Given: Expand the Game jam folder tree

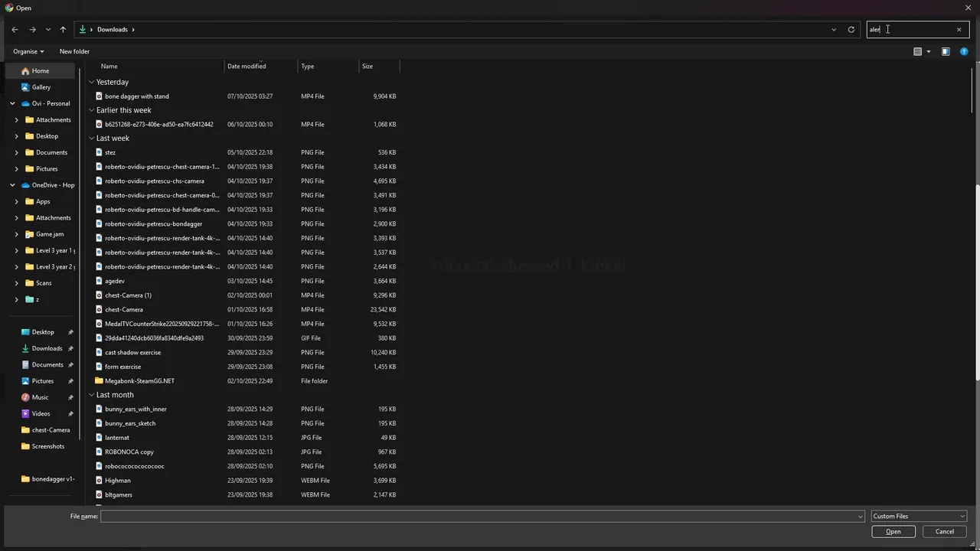Looking at the screenshot, I should pyautogui.click(x=17, y=234).
